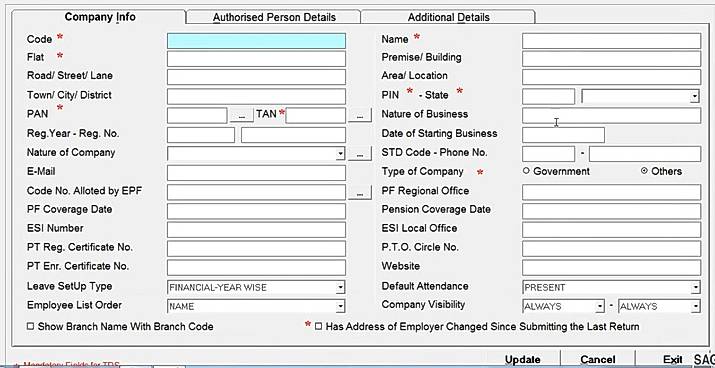The width and height of the screenshot is (715, 368).
Task: Focus the Date of Starting Business field
Action: point(563,135)
